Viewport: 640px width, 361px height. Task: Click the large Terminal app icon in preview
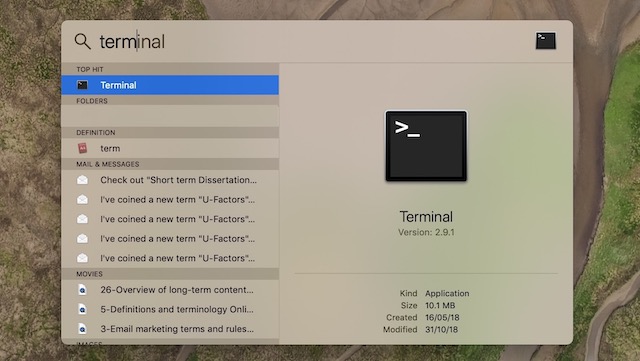(426, 146)
